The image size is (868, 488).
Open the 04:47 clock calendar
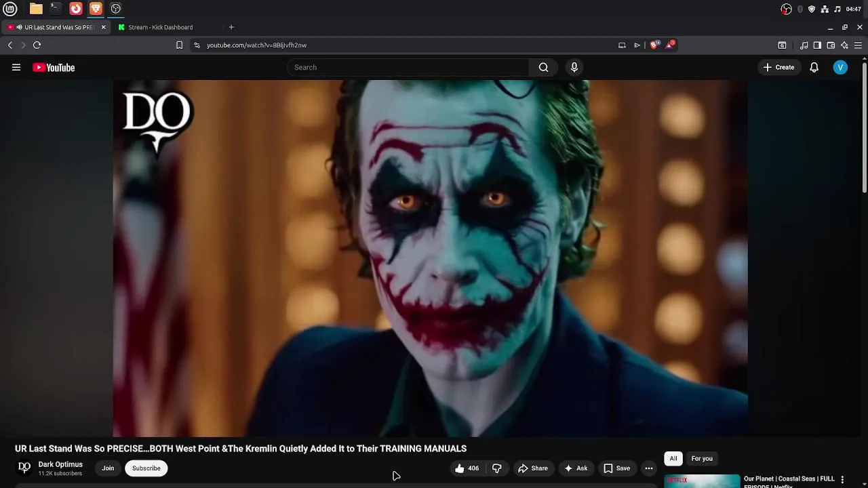point(854,9)
